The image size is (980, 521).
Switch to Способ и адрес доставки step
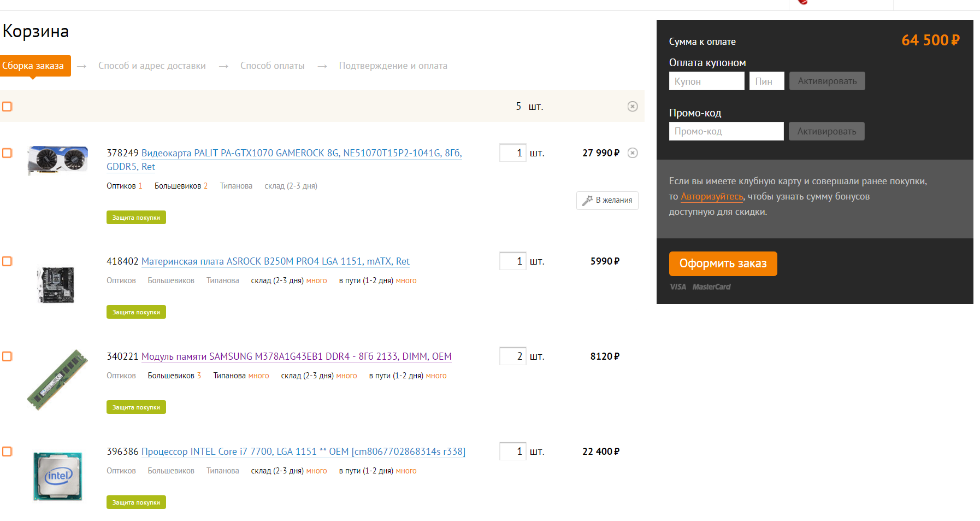click(152, 66)
